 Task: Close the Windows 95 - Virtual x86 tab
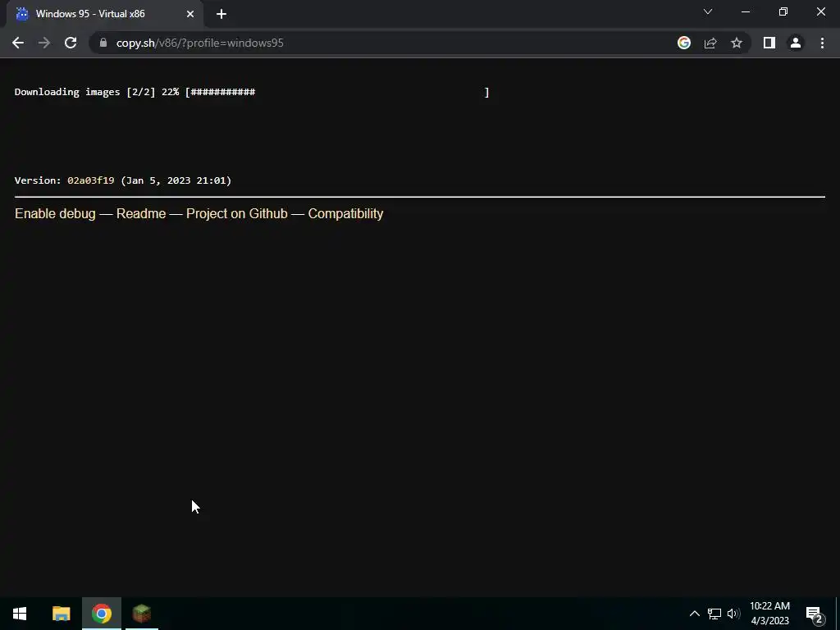point(190,14)
